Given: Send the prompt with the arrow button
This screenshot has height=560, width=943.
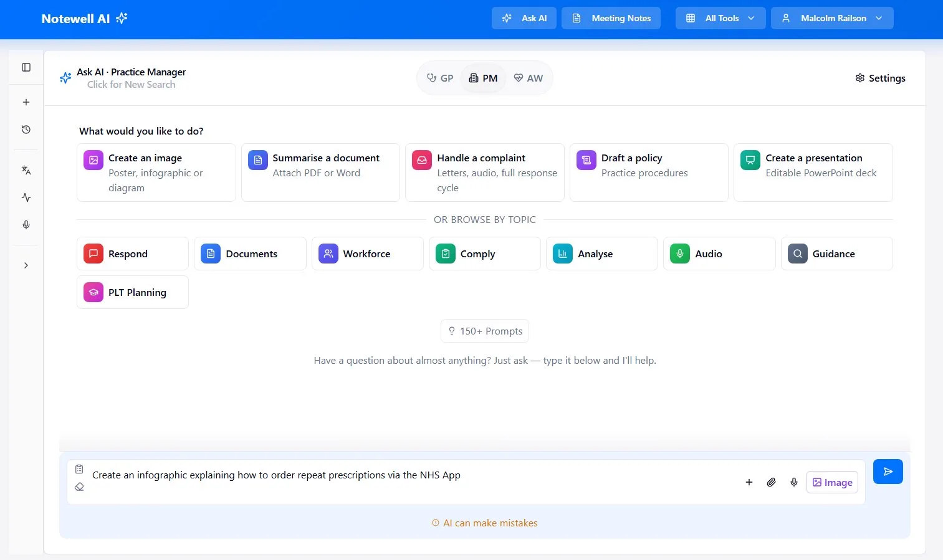Looking at the screenshot, I should pyautogui.click(x=888, y=472).
